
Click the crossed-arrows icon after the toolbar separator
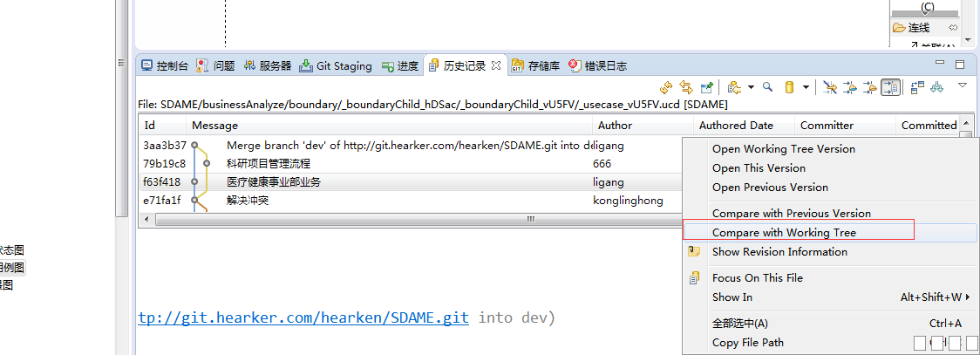829,87
